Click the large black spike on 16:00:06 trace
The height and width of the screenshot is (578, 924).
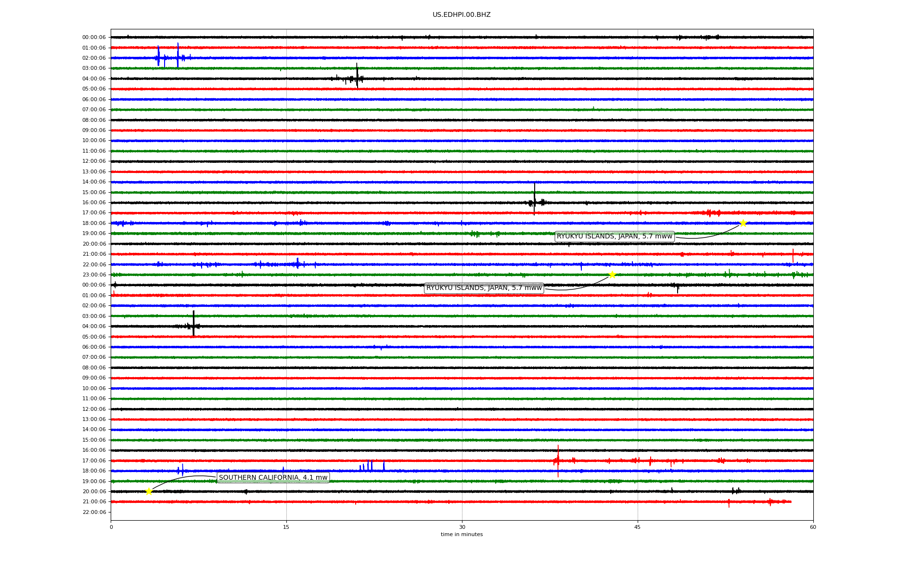coord(534,198)
